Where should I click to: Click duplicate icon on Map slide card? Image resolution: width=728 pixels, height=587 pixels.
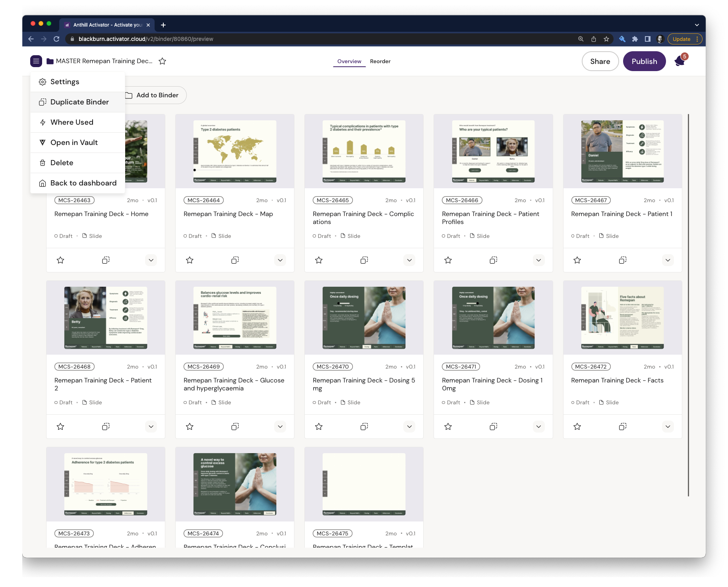coord(235,260)
